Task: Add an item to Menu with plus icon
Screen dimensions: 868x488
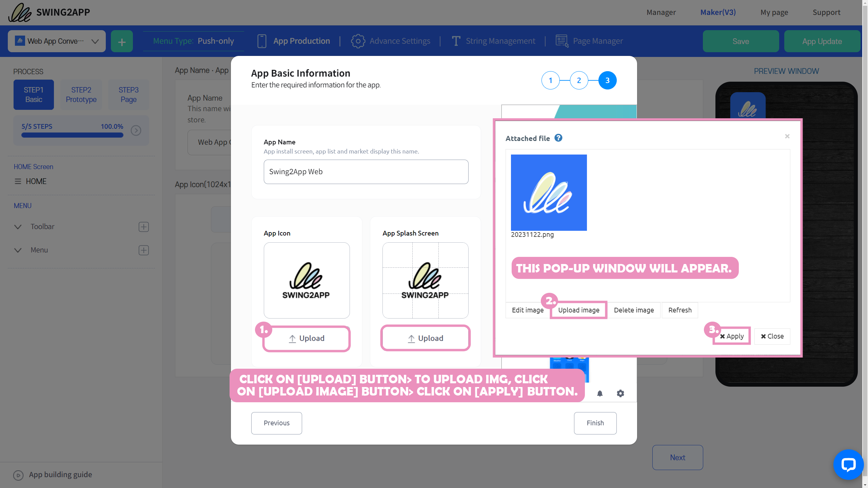Action: pos(144,250)
